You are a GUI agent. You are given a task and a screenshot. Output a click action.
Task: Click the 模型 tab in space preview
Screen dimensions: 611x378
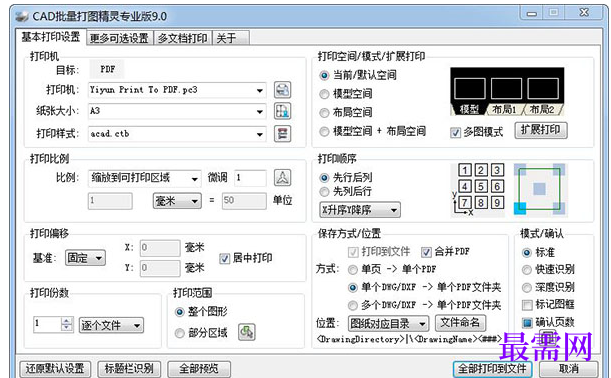tap(469, 110)
